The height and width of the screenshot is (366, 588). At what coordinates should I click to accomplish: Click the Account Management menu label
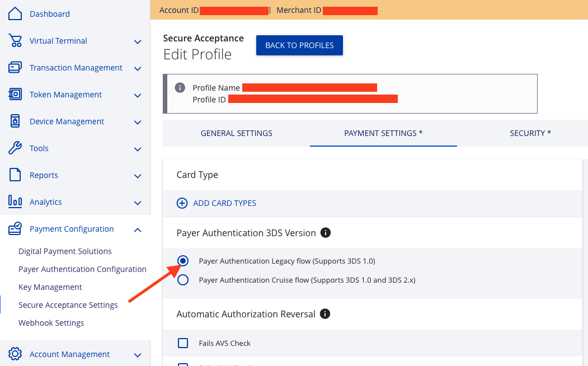[x=69, y=354]
